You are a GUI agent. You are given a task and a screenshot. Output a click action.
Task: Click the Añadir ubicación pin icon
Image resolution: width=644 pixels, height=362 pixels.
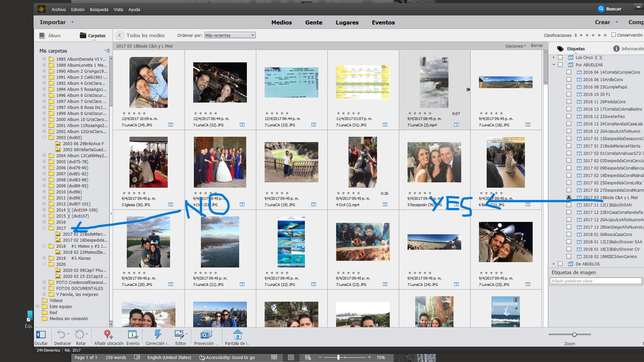(x=108, y=335)
